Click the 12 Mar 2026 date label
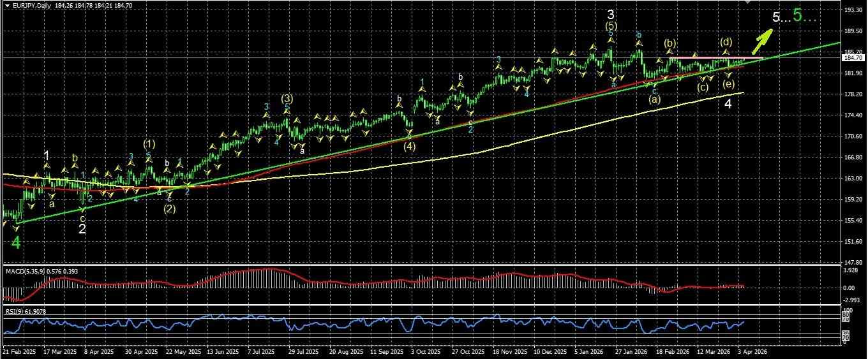 click(714, 351)
